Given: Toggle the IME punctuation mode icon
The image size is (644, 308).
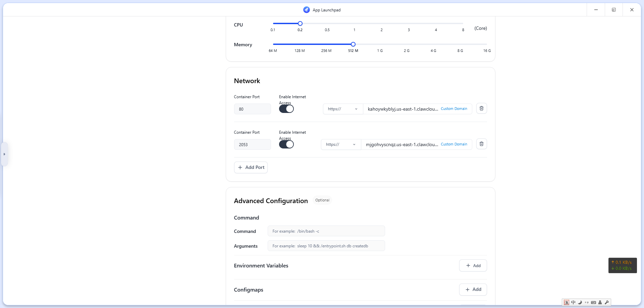Looking at the screenshot, I should tap(587, 302).
